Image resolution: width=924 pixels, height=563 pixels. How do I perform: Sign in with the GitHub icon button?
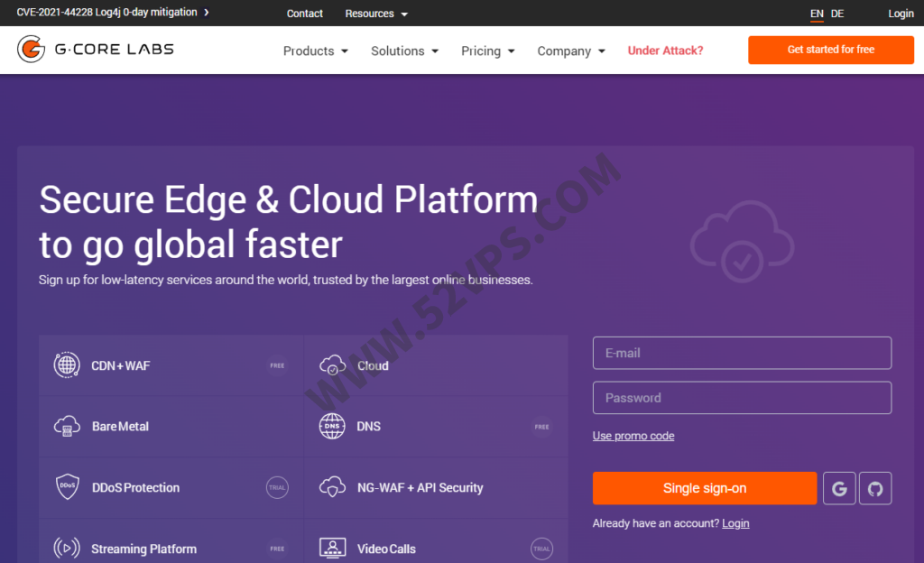[875, 488]
